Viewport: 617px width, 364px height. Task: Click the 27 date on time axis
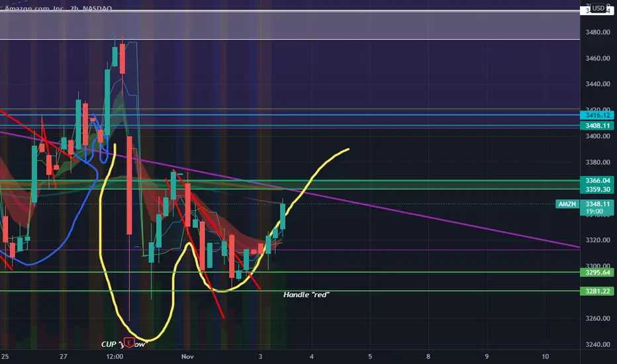coord(64,357)
